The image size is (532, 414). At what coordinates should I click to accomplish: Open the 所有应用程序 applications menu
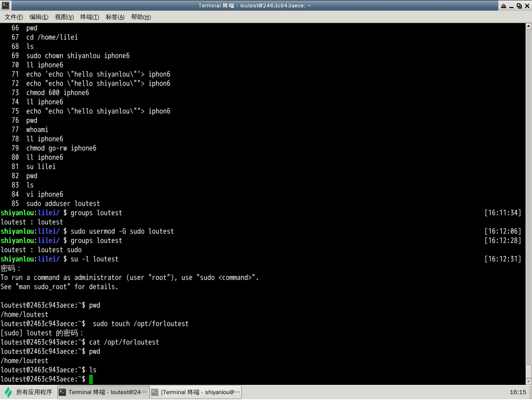(x=34, y=392)
